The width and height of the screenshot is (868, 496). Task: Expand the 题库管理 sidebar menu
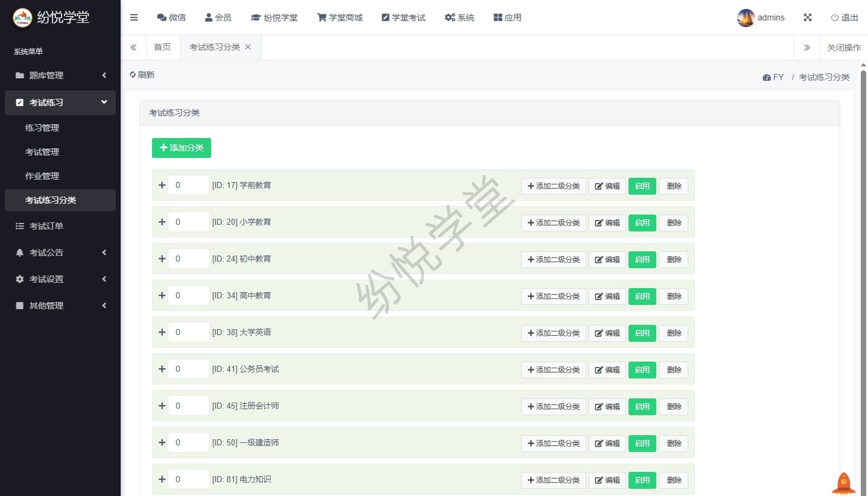tap(60, 75)
